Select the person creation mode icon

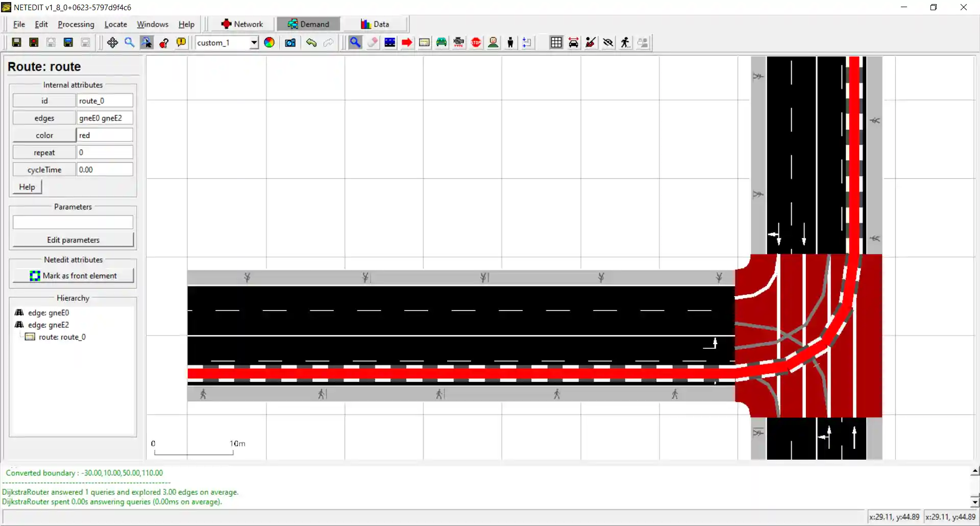click(510, 43)
